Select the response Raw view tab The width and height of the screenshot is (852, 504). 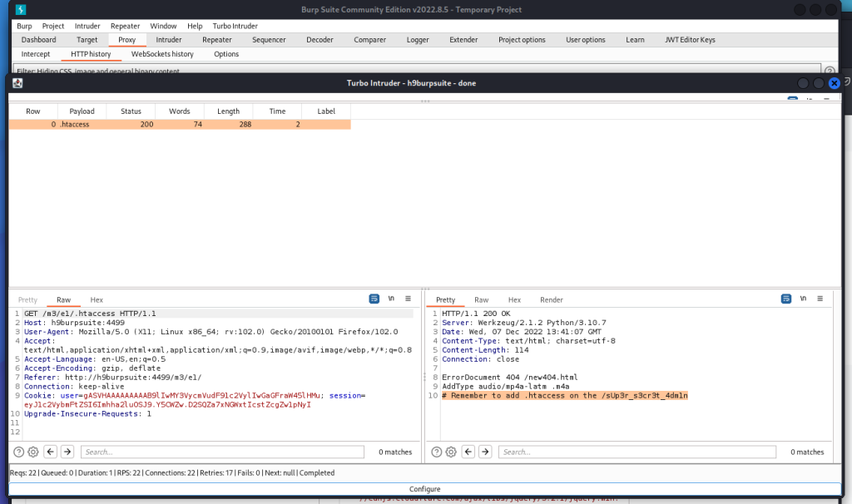[x=482, y=299]
